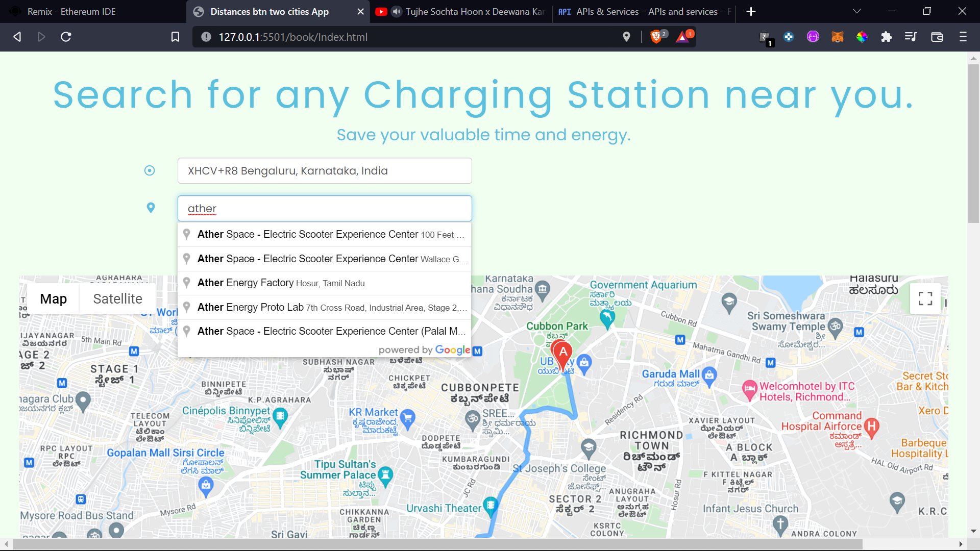Image resolution: width=980 pixels, height=551 pixels.
Task: Open a new browser tab
Action: [751, 11]
